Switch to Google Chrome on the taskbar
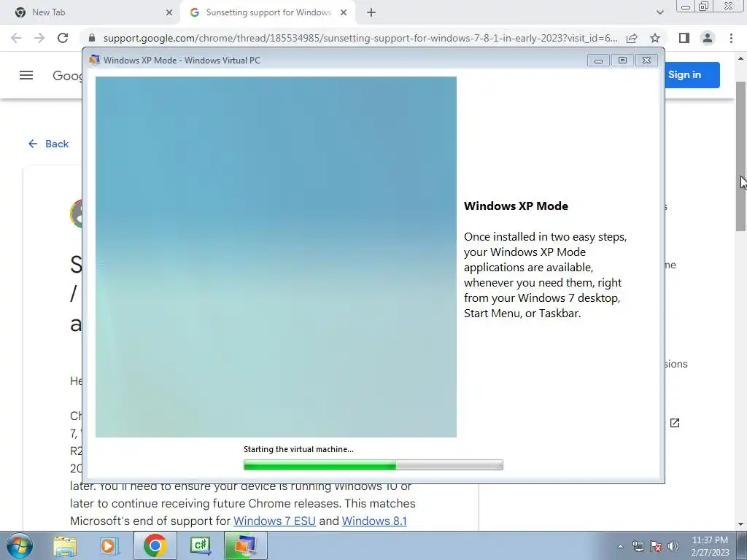 point(155,545)
